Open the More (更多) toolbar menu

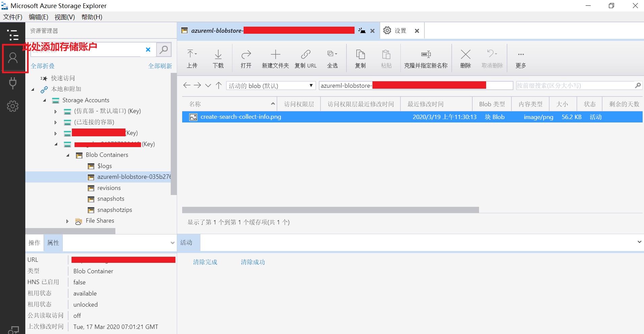pyautogui.click(x=521, y=58)
